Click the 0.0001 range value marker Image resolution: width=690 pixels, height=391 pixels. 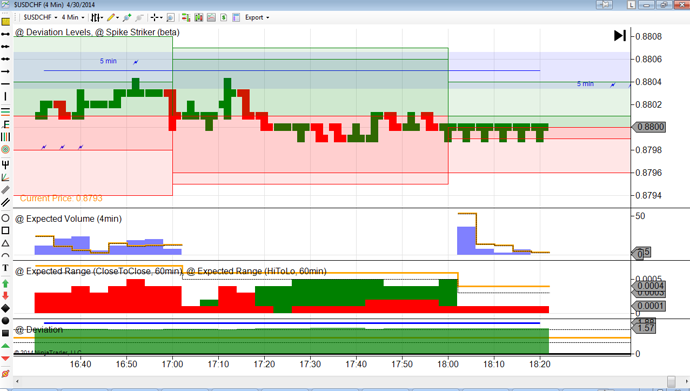point(649,306)
